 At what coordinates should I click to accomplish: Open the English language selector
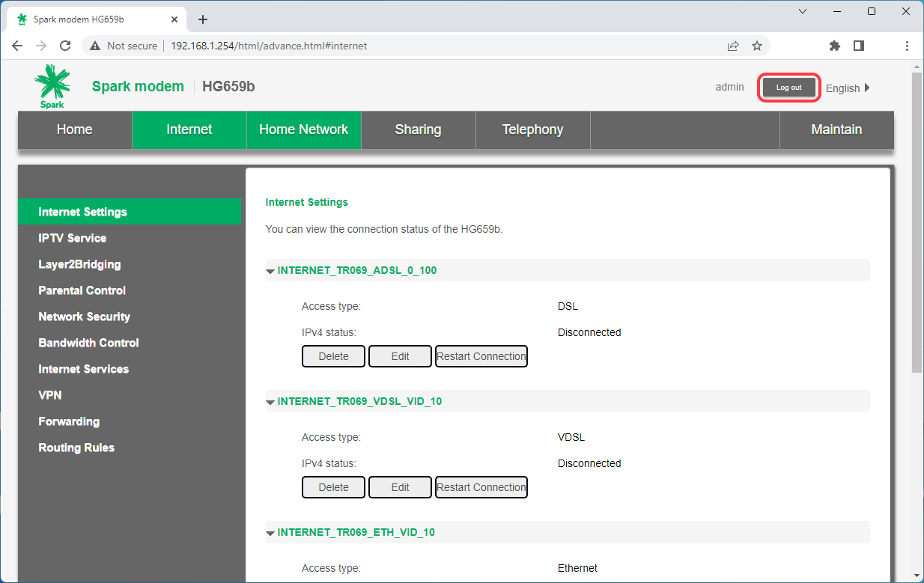(x=848, y=88)
